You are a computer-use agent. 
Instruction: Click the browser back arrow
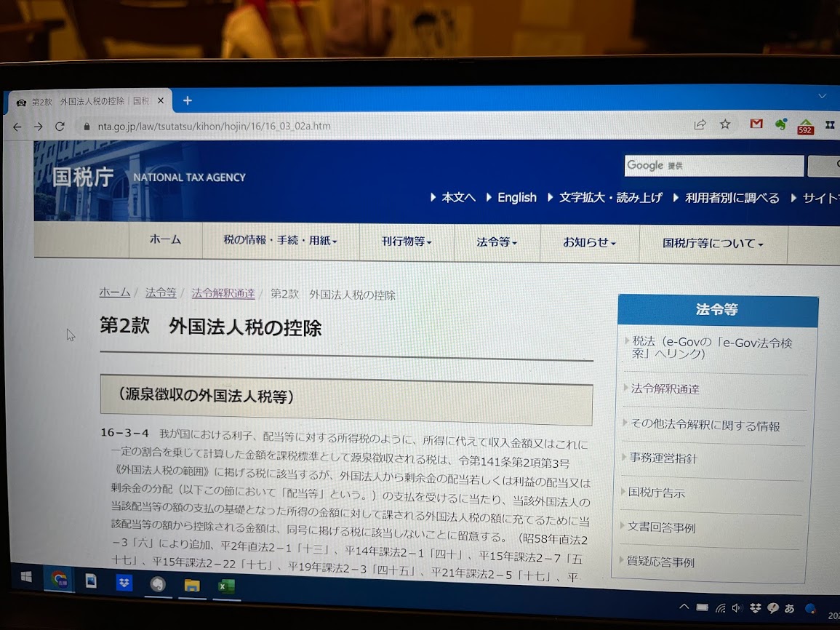pos(17,127)
